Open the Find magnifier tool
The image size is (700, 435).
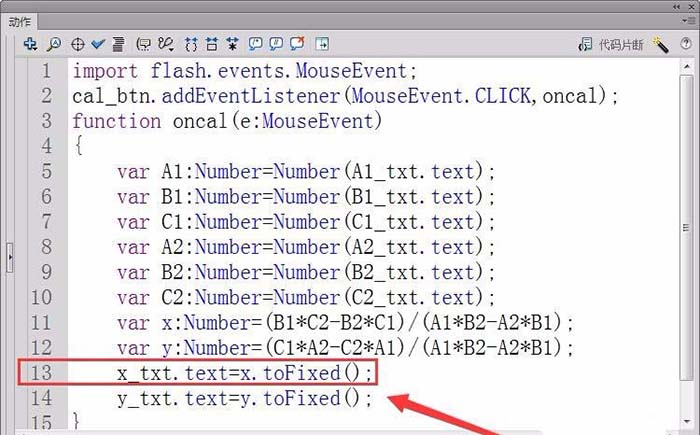click(x=54, y=44)
